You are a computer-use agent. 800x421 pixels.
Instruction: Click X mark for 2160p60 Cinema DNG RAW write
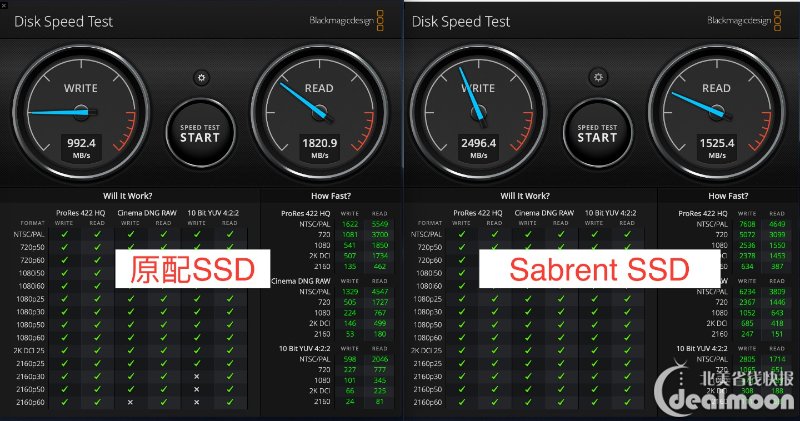click(x=130, y=402)
